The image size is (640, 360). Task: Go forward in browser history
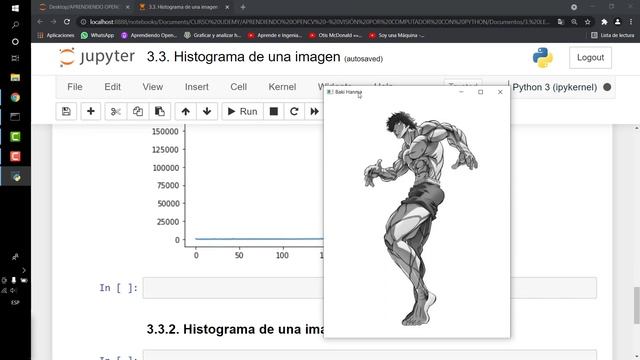click(53, 22)
